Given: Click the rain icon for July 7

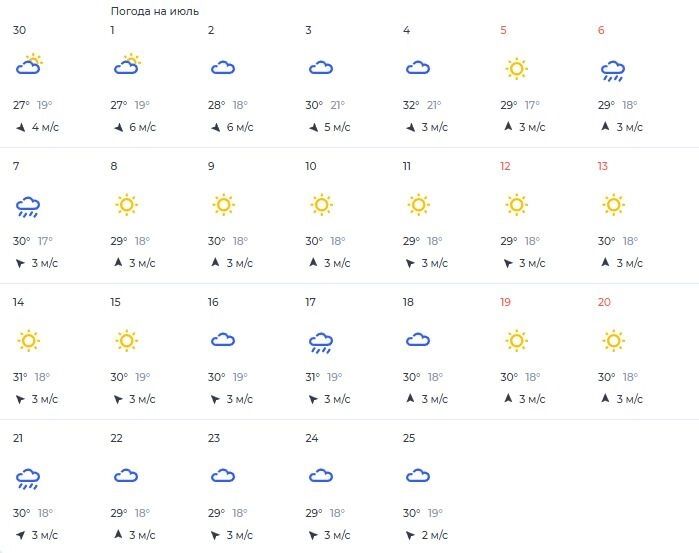Looking at the screenshot, I should pos(28,206).
